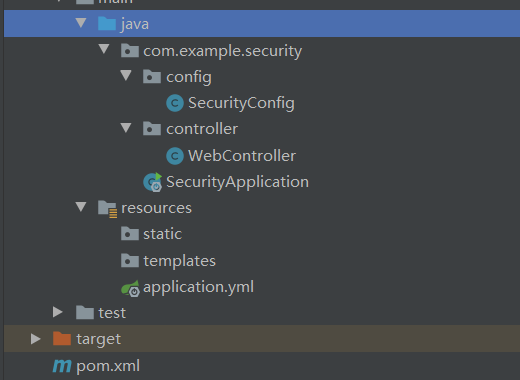Click the blue java source folder icon
This screenshot has width=520, height=380.
pyautogui.click(x=107, y=24)
